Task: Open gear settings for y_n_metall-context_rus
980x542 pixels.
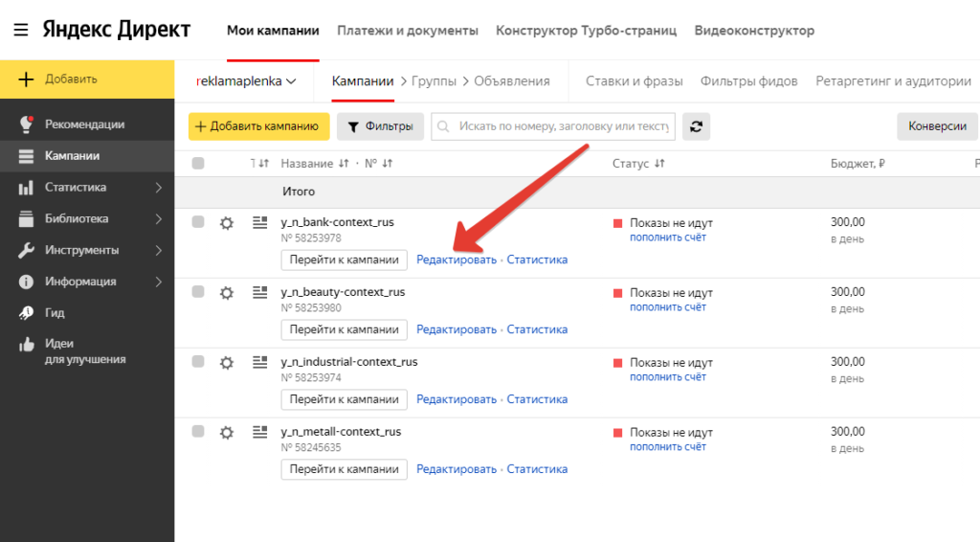Action: point(226,433)
